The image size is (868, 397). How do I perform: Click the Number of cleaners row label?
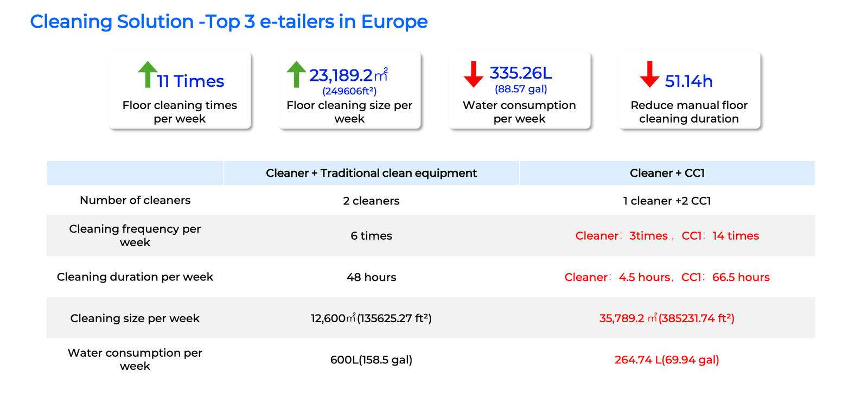click(135, 200)
